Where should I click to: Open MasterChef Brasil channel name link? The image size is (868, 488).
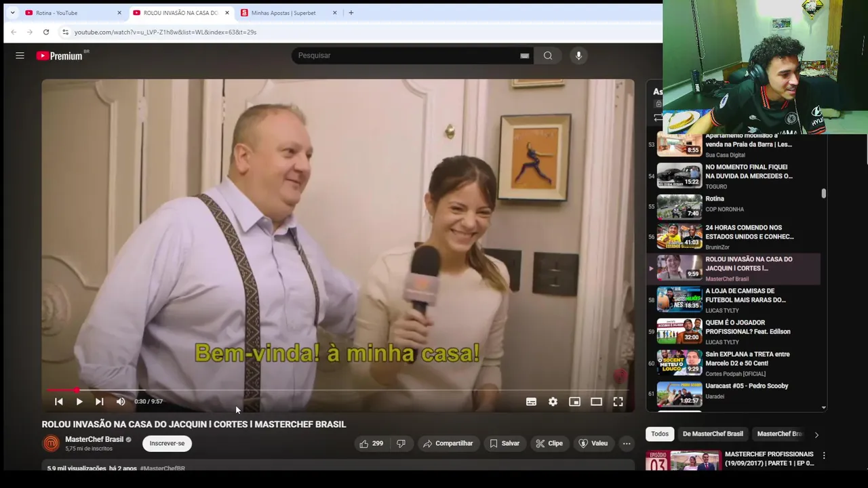(94, 439)
